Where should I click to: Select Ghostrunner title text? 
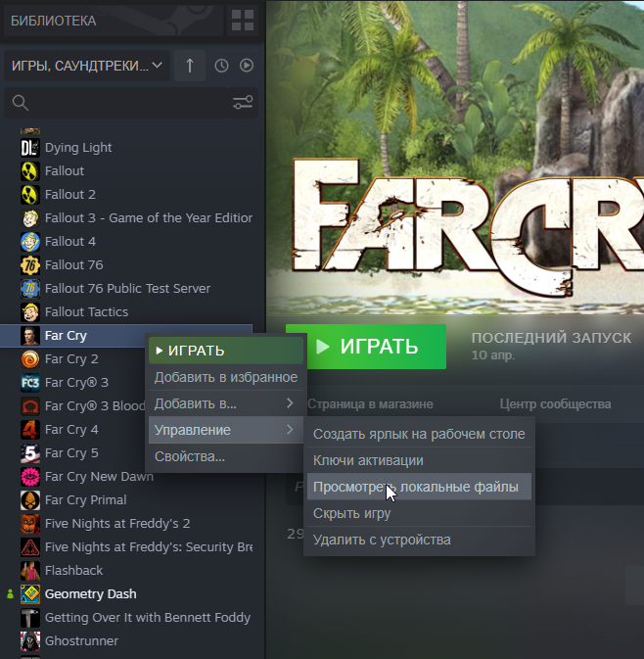81,641
